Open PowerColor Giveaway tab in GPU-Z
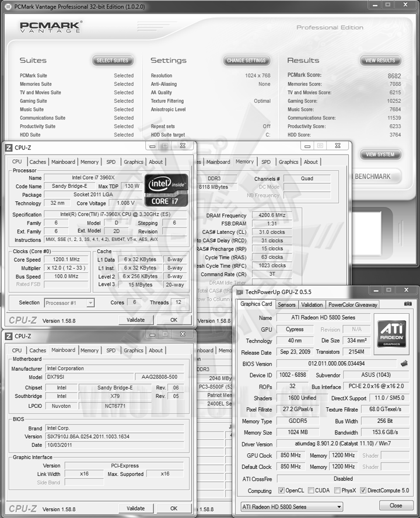The image size is (420, 518). click(352, 304)
